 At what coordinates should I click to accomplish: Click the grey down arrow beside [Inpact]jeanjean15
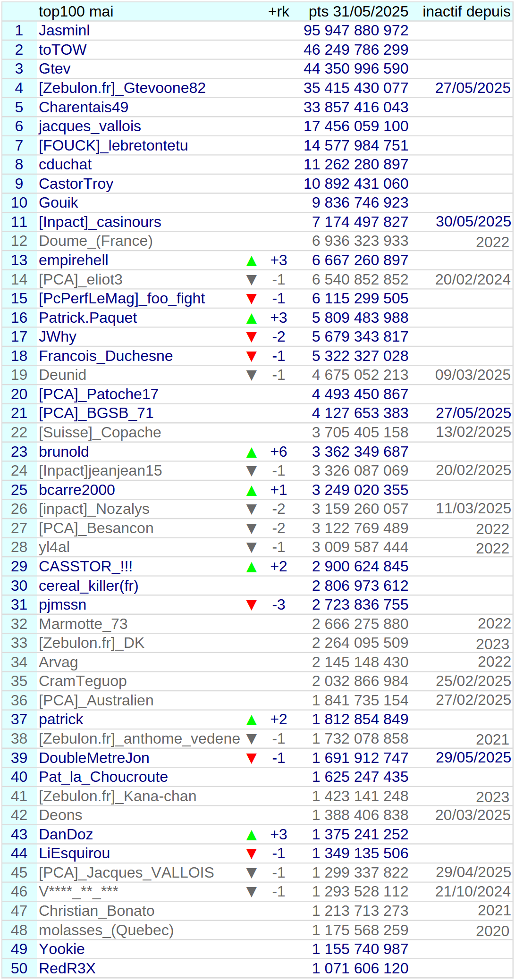252,471
